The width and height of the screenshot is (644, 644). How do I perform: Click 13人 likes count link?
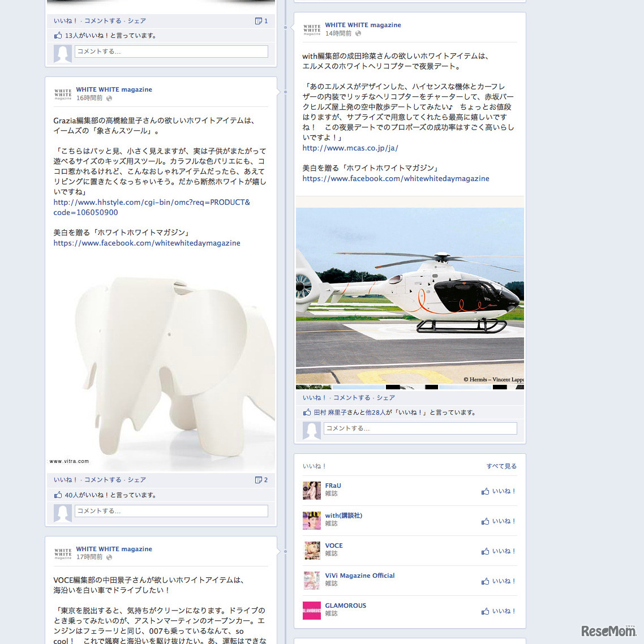tap(72, 36)
